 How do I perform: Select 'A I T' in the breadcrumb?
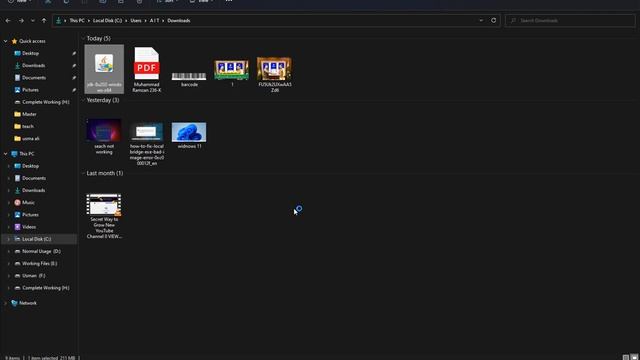tap(154, 20)
